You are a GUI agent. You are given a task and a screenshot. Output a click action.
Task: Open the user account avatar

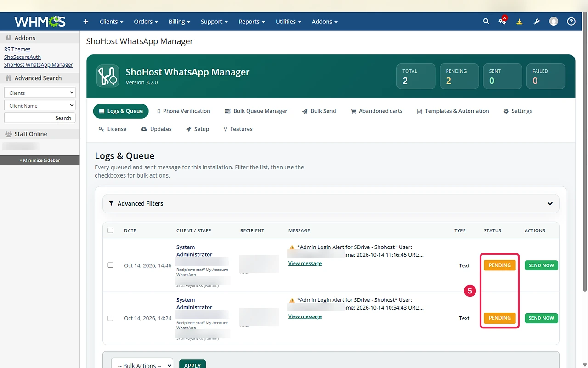[554, 22]
